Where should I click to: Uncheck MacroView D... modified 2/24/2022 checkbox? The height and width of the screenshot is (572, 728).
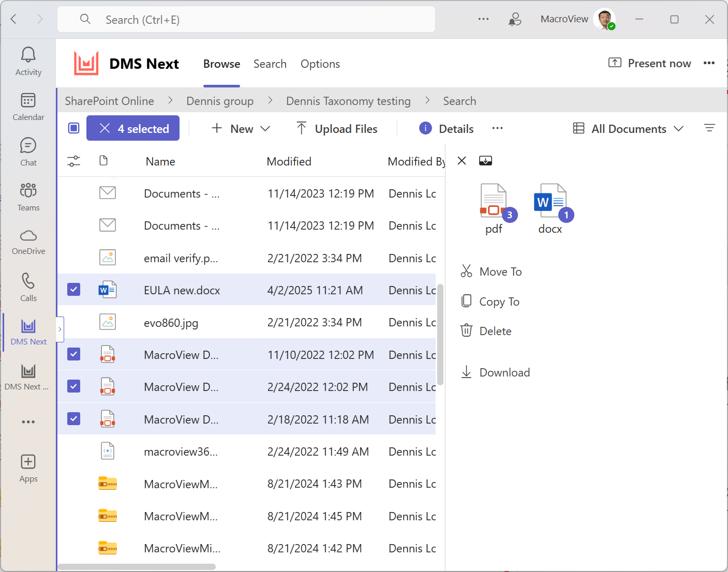(74, 386)
